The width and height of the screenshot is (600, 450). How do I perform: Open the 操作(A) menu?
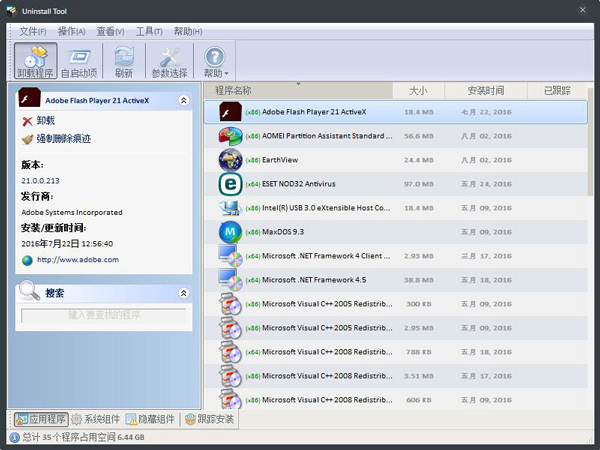[72, 31]
